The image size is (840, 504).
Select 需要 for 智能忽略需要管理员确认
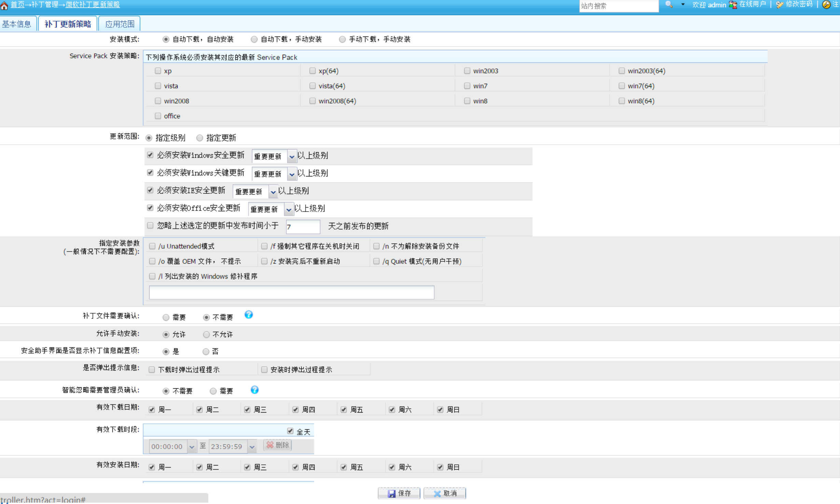pos(213,391)
